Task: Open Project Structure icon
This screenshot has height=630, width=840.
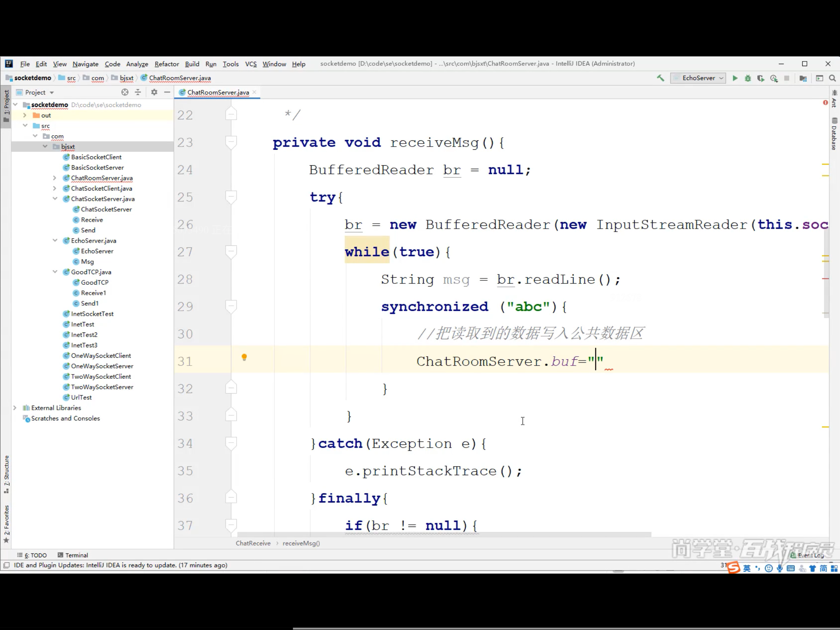Action: point(803,78)
